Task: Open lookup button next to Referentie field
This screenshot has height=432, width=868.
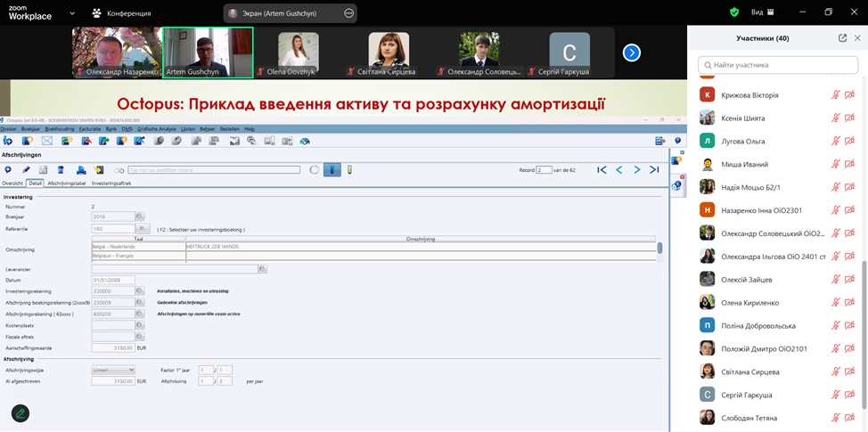Action: 143,228
